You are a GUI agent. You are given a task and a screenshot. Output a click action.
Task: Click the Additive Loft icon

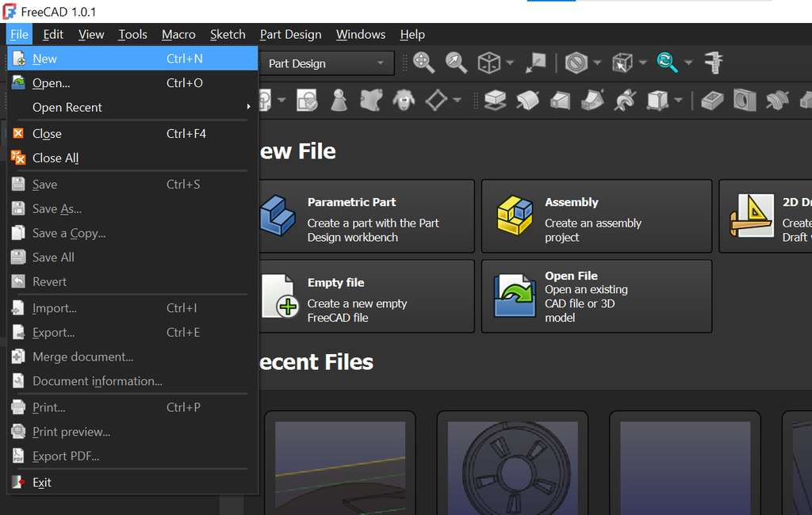coord(561,100)
